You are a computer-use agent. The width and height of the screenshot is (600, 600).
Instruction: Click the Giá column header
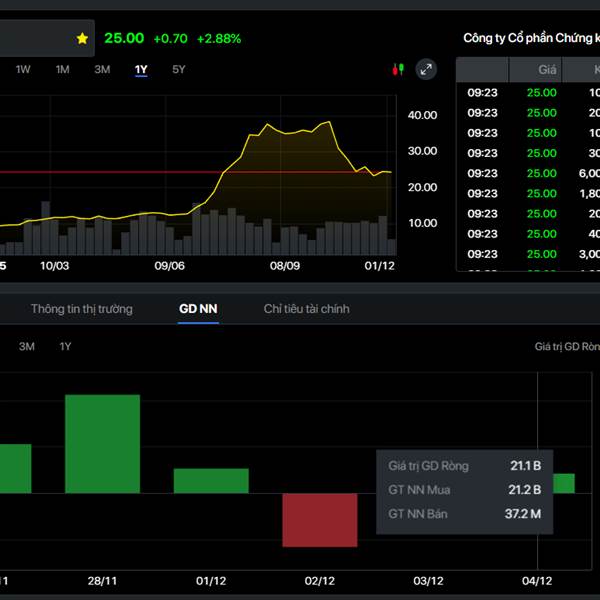(547, 70)
